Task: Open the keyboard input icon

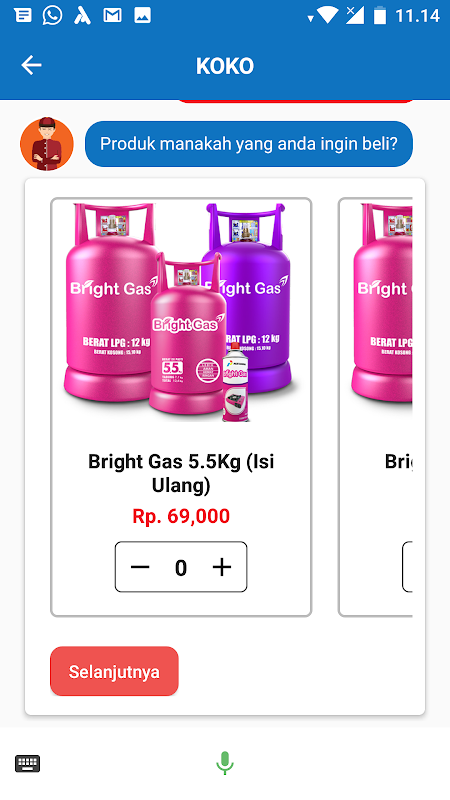Action: click(x=28, y=764)
